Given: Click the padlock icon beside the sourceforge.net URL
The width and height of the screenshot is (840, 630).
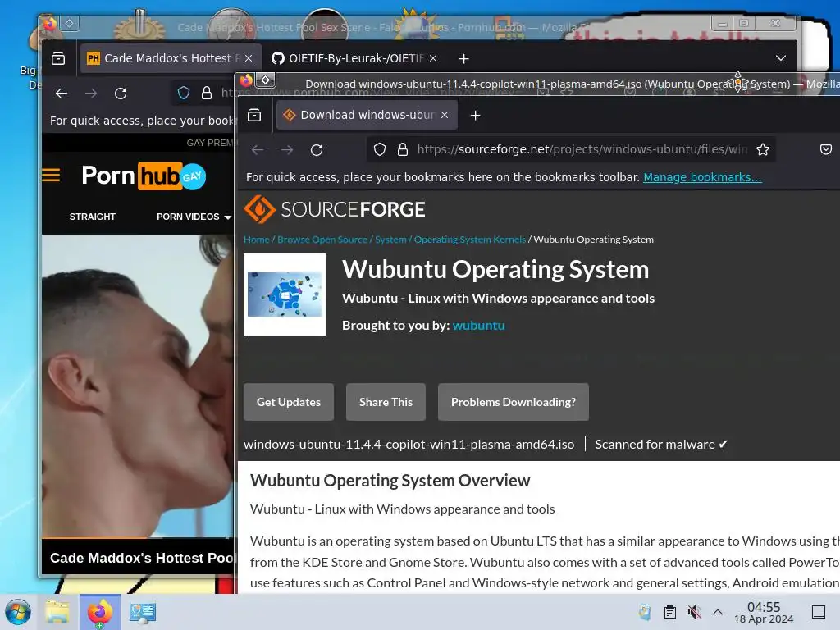Looking at the screenshot, I should point(403,149).
